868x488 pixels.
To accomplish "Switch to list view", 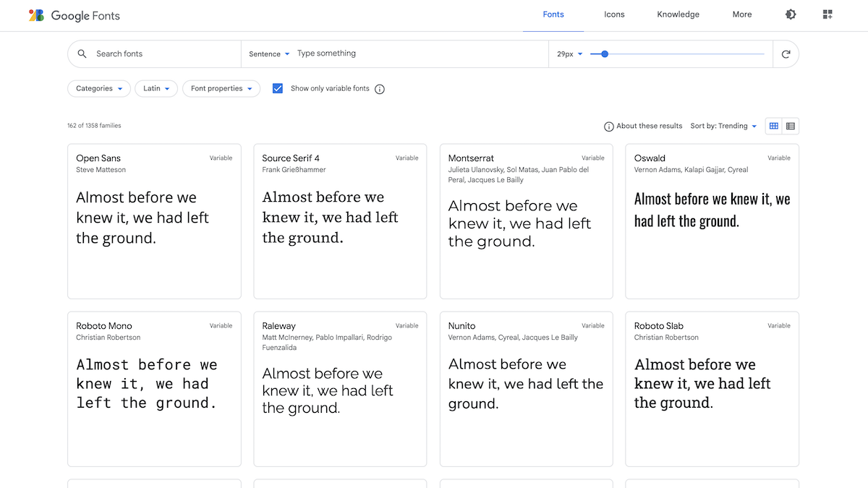I will [791, 126].
